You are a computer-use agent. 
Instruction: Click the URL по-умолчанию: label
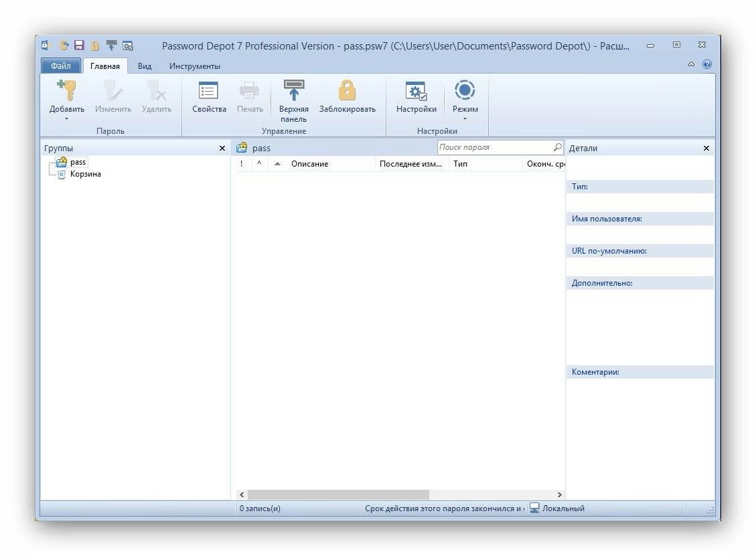click(x=609, y=251)
